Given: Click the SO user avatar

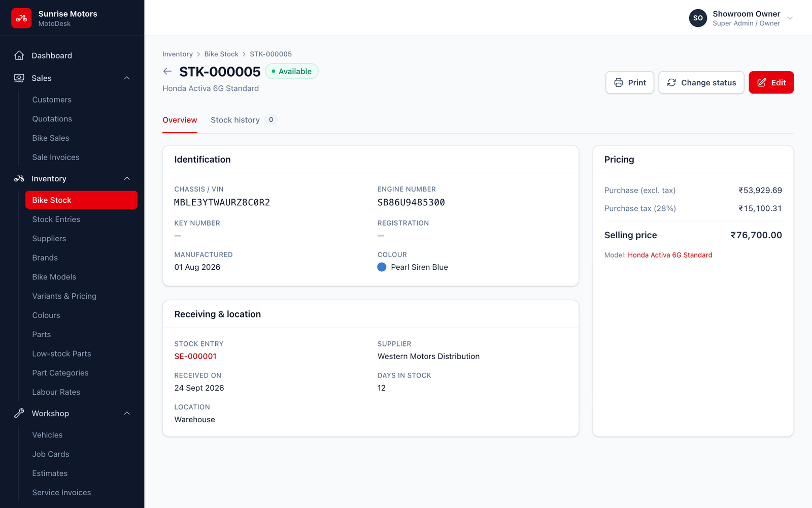Looking at the screenshot, I should [698, 18].
